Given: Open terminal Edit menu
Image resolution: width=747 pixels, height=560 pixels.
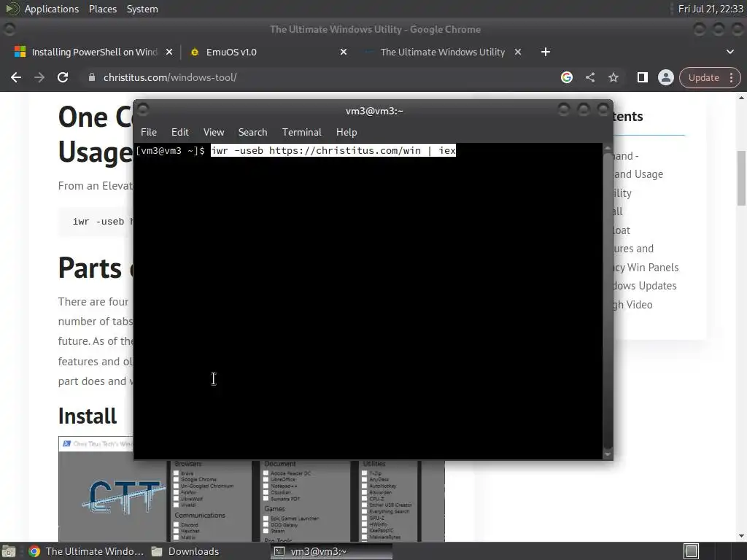Looking at the screenshot, I should coord(179,133).
